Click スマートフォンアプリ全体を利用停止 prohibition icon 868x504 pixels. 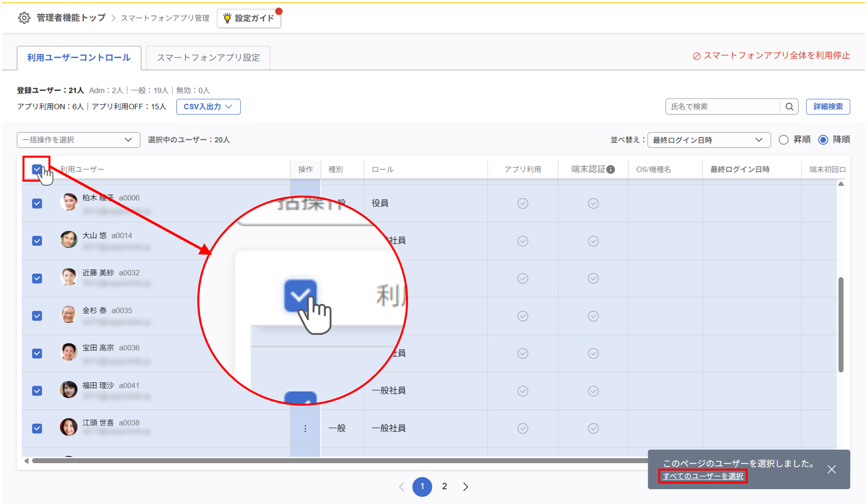pyautogui.click(x=697, y=55)
